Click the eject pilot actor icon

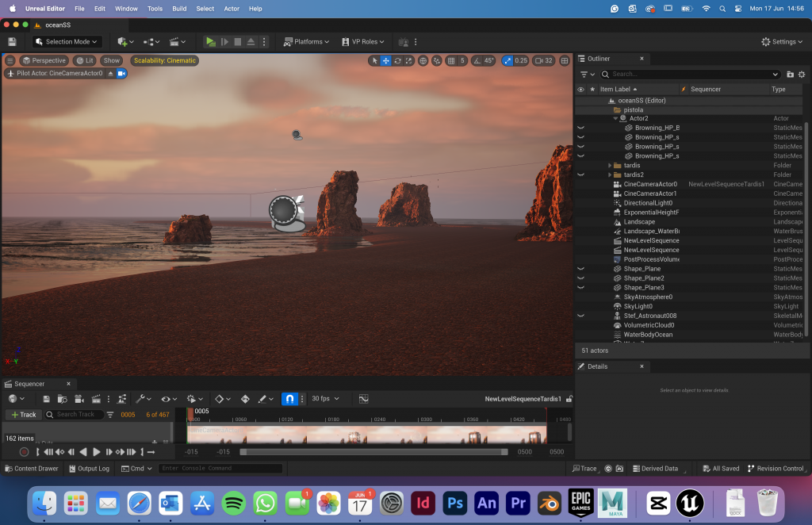[x=110, y=73]
